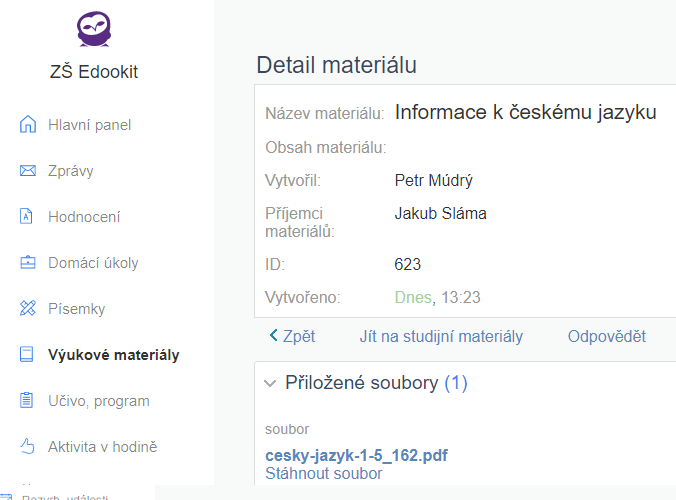Click the Učivo, program clipboard icon
Viewport: 676px width, 500px height.
click(x=27, y=401)
